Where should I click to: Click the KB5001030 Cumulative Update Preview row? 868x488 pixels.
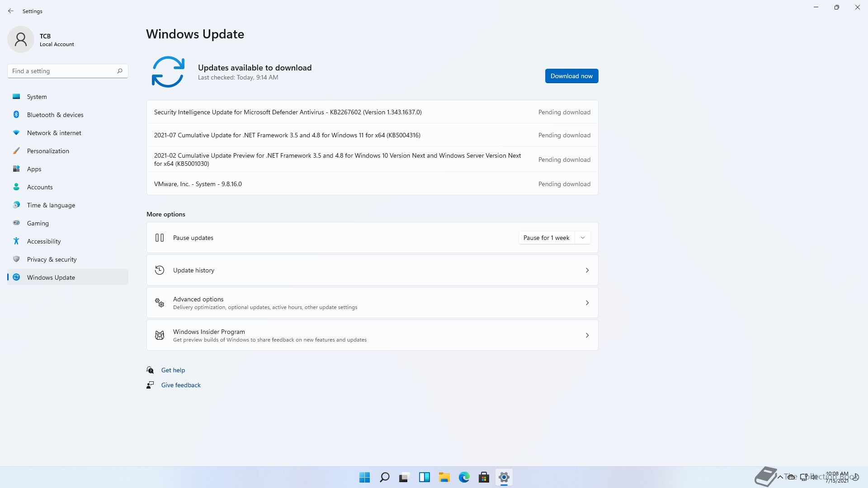coord(373,160)
